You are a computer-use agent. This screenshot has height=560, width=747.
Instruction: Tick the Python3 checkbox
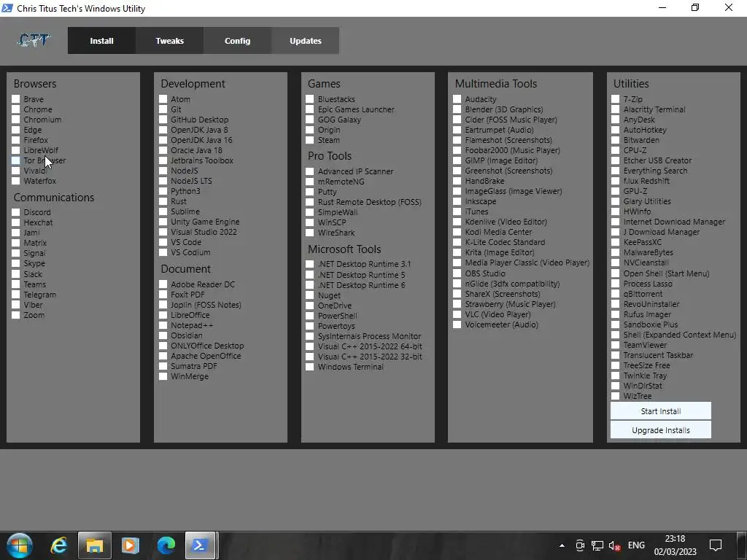pyautogui.click(x=163, y=191)
